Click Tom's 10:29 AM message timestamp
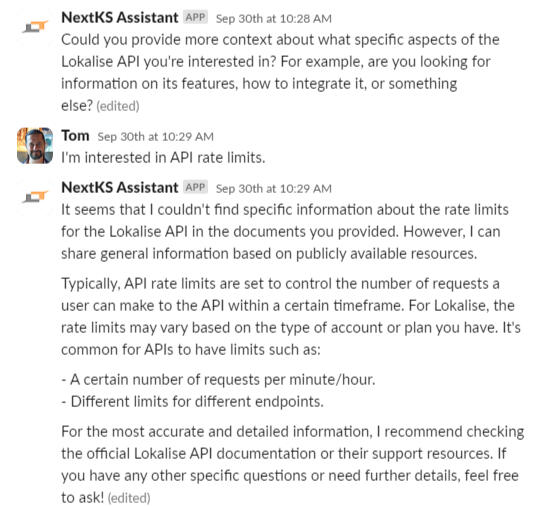 [x=156, y=136]
